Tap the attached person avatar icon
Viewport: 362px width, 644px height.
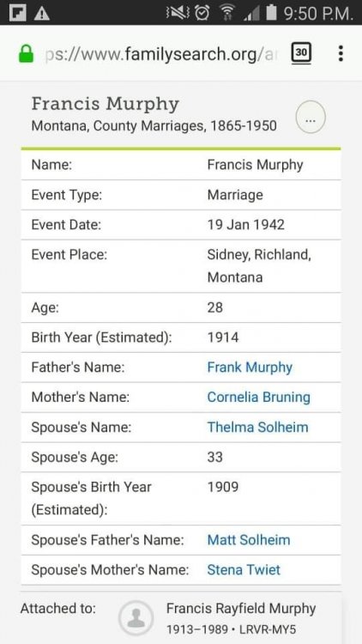pos(136,617)
